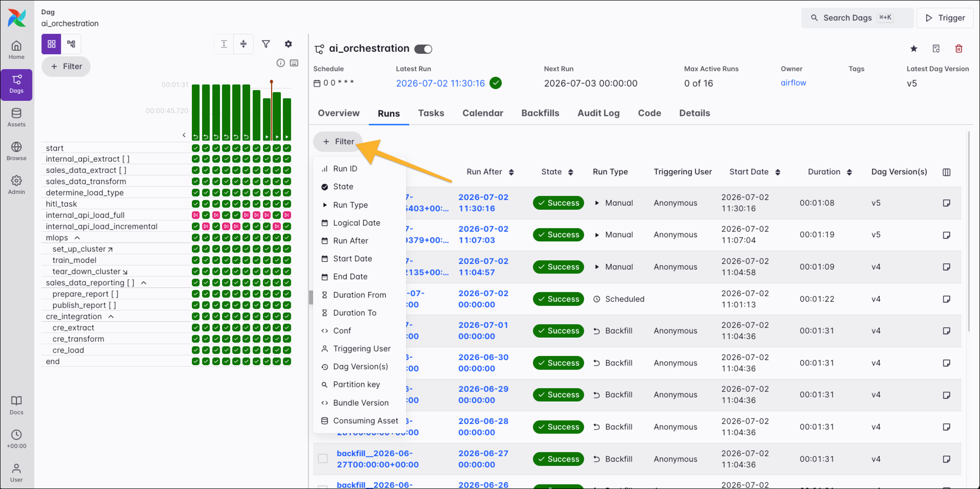The width and height of the screenshot is (980, 489).
Task: Open the column visibility icon in table header
Action: pos(946,172)
